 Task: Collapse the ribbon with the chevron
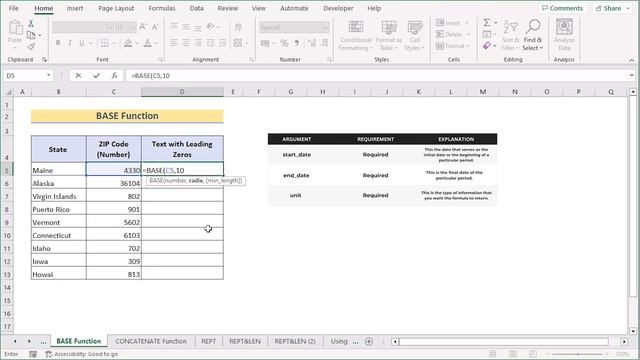tap(631, 60)
